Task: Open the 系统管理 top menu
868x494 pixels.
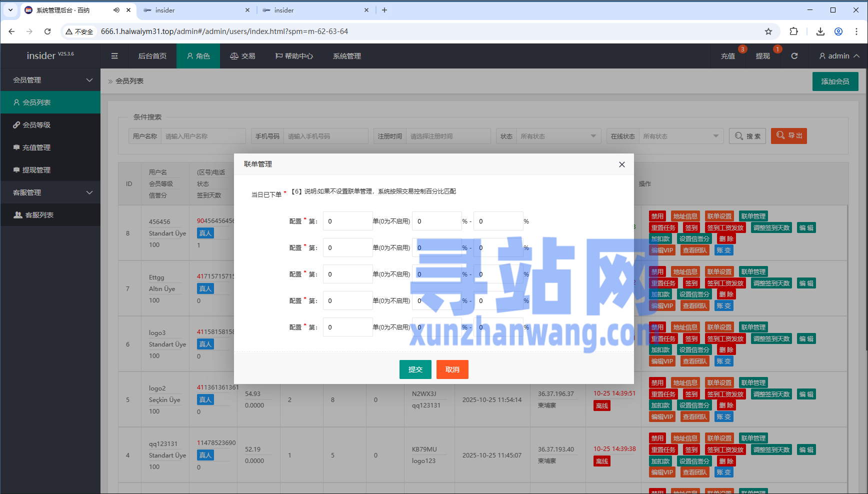Action: (x=346, y=56)
